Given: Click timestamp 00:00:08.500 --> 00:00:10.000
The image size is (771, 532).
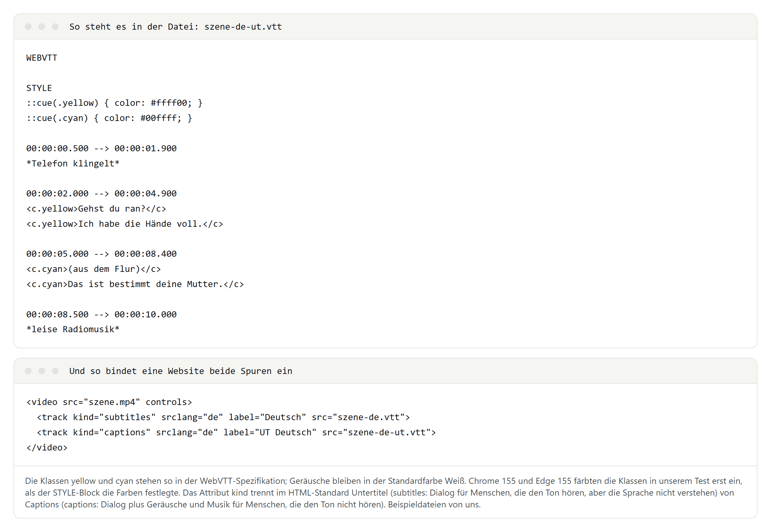Looking at the screenshot, I should pos(101,315).
